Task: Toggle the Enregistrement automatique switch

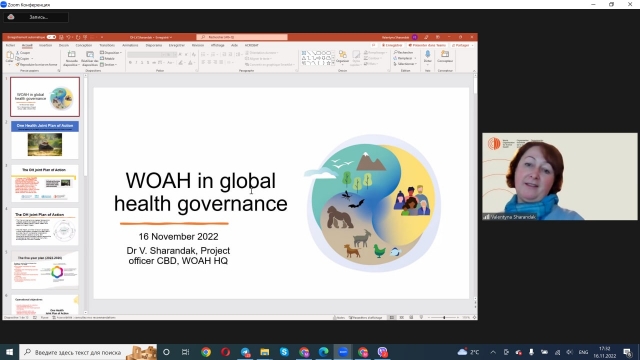Action: tap(51, 37)
